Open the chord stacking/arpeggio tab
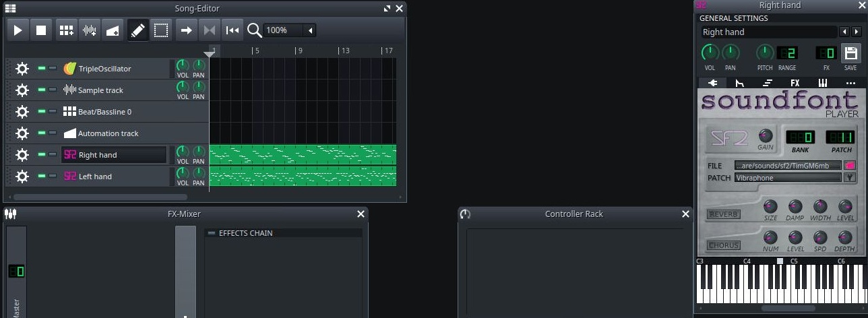The height and width of the screenshot is (318, 868). pyautogui.click(x=768, y=83)
